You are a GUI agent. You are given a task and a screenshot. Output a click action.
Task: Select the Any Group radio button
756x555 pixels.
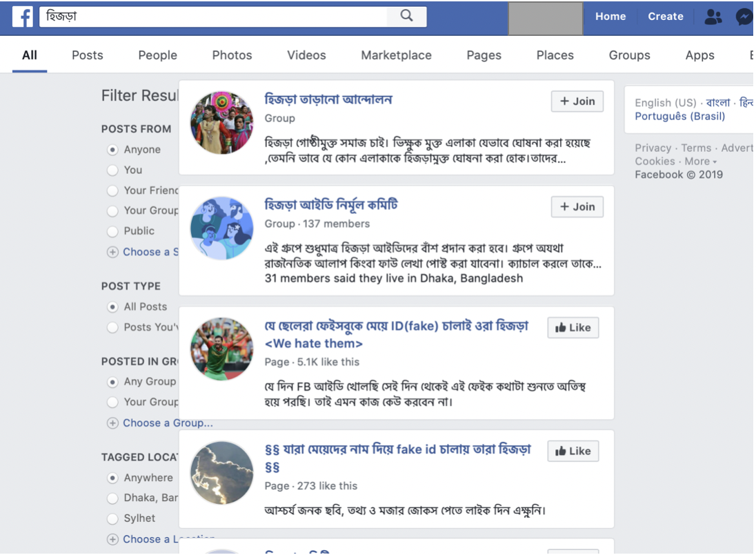tap(112, 382)
